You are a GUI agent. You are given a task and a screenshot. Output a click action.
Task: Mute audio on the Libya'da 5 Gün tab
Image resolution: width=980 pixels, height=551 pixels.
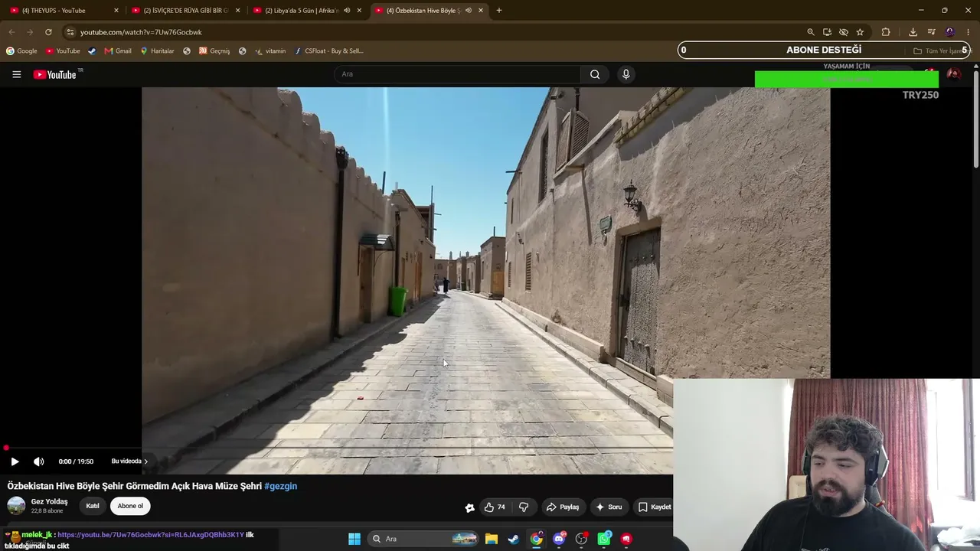tap(347, 11)
